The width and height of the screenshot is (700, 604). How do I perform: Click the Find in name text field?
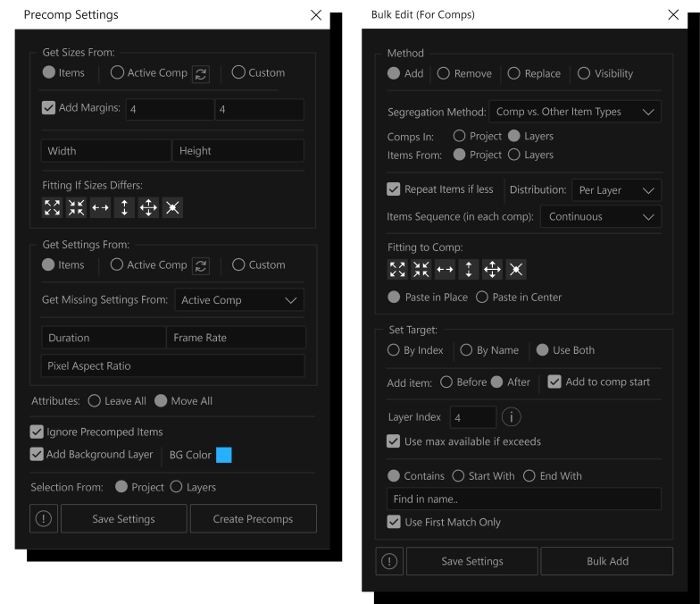click(x=523, y=499)
